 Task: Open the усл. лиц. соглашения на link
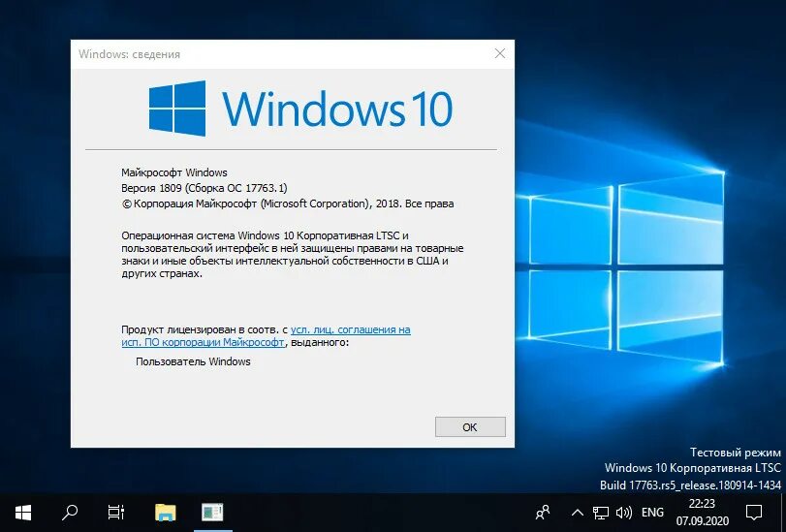pos(351,329)
